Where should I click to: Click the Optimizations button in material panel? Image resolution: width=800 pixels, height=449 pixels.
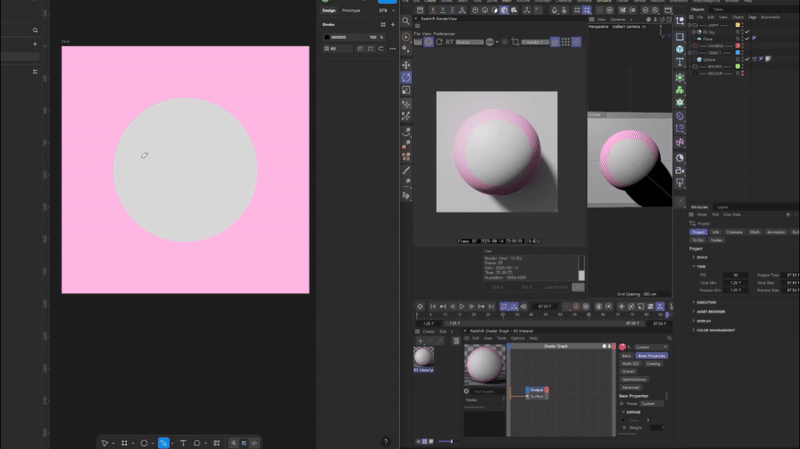pos(634,379)
